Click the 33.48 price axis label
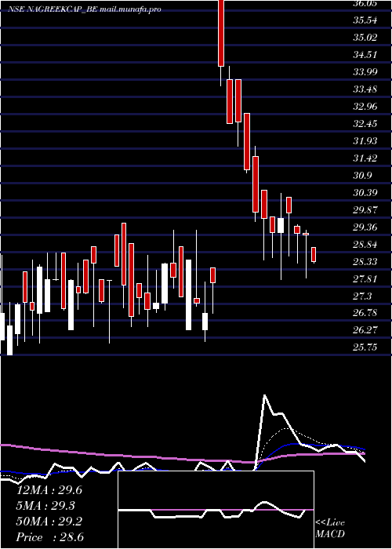This screenshot has height=549, width=392. point(365,89)
